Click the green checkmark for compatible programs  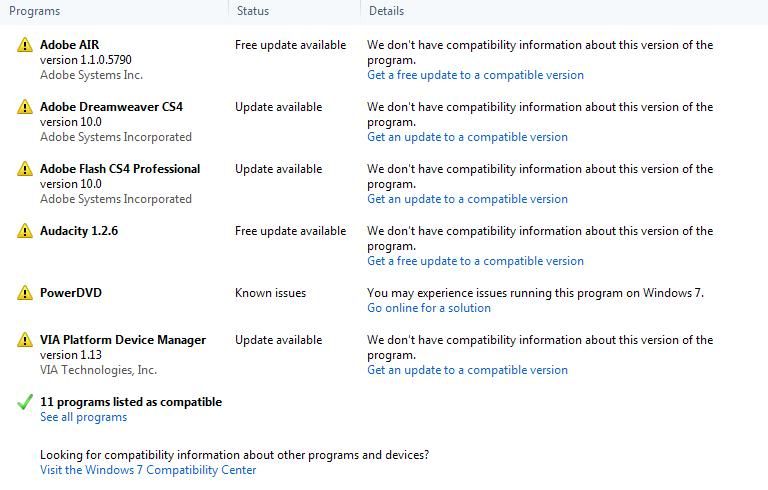coord(25,402)
